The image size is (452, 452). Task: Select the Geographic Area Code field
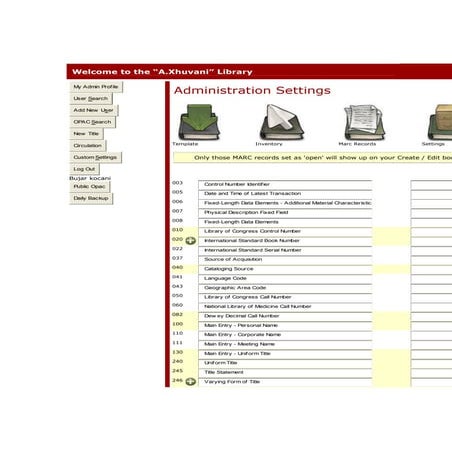point(285,288)
